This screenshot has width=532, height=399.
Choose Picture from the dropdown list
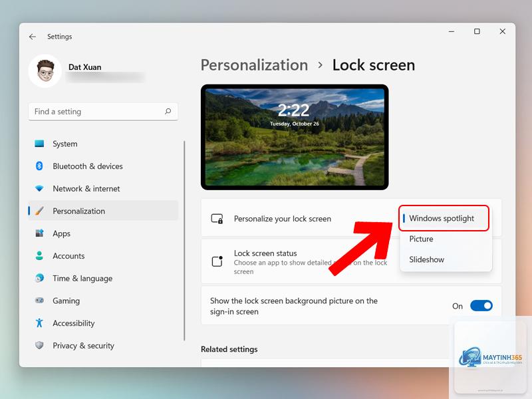tap(446, 239)
